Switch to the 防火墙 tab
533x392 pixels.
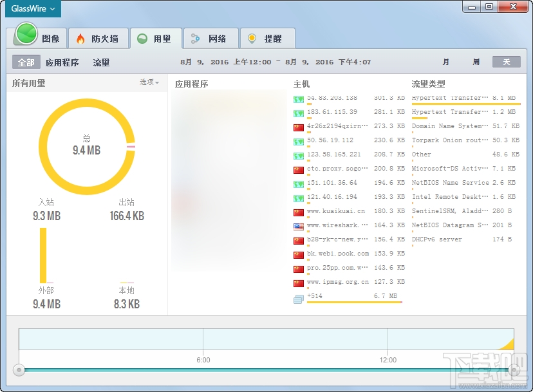click(98, 39)
